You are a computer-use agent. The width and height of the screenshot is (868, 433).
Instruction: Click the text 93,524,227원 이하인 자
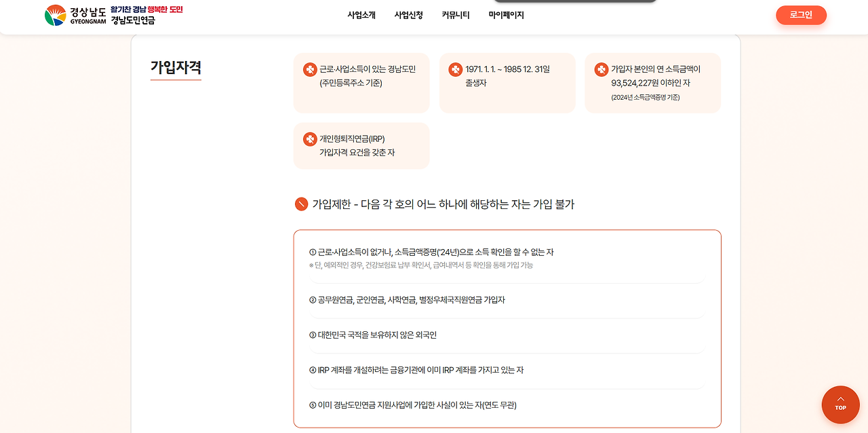(x=650, y=83)
